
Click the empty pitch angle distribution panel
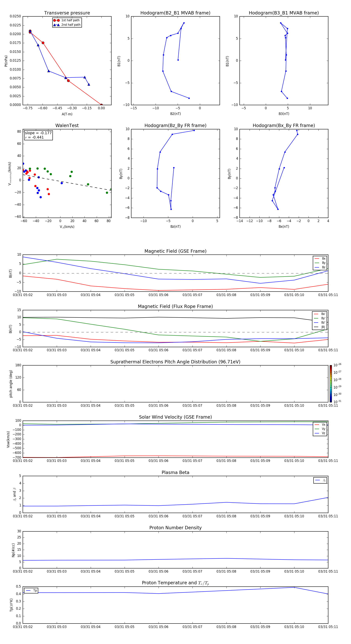tap(175, 384)
